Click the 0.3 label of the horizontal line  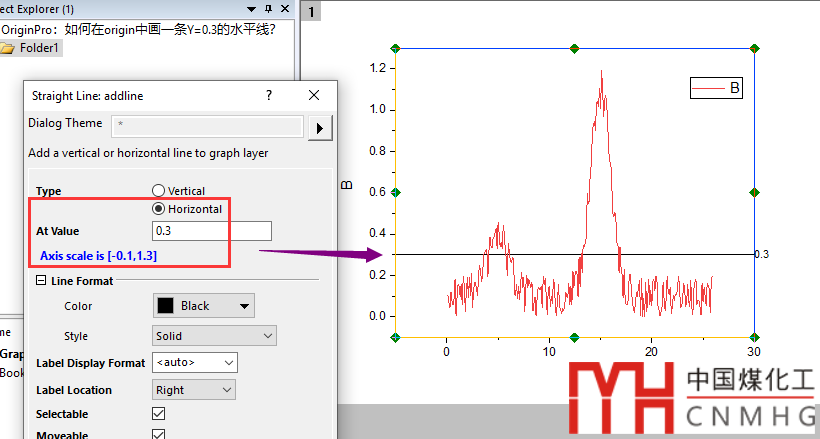point(761,255)
